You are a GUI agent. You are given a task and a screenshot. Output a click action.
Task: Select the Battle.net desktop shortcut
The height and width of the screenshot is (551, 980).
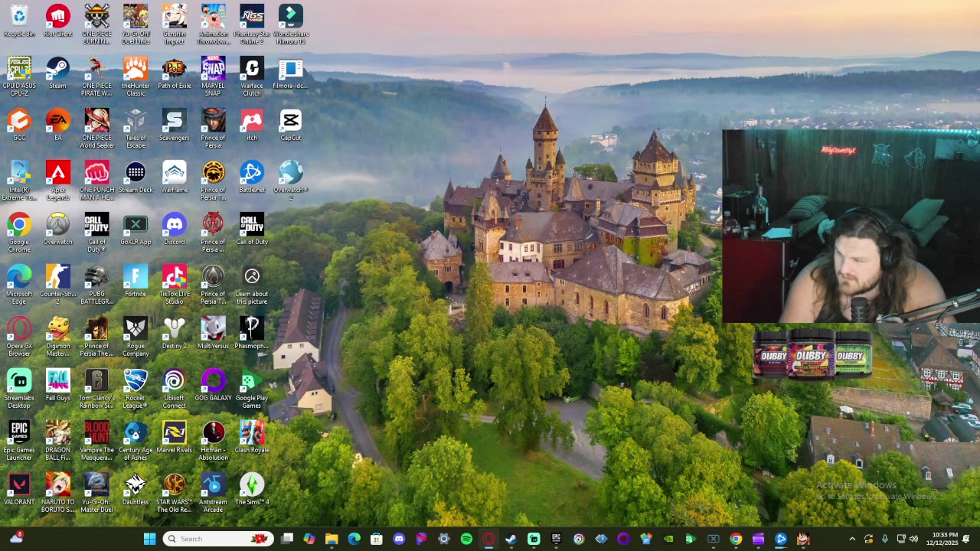click(x=252, y=178)
